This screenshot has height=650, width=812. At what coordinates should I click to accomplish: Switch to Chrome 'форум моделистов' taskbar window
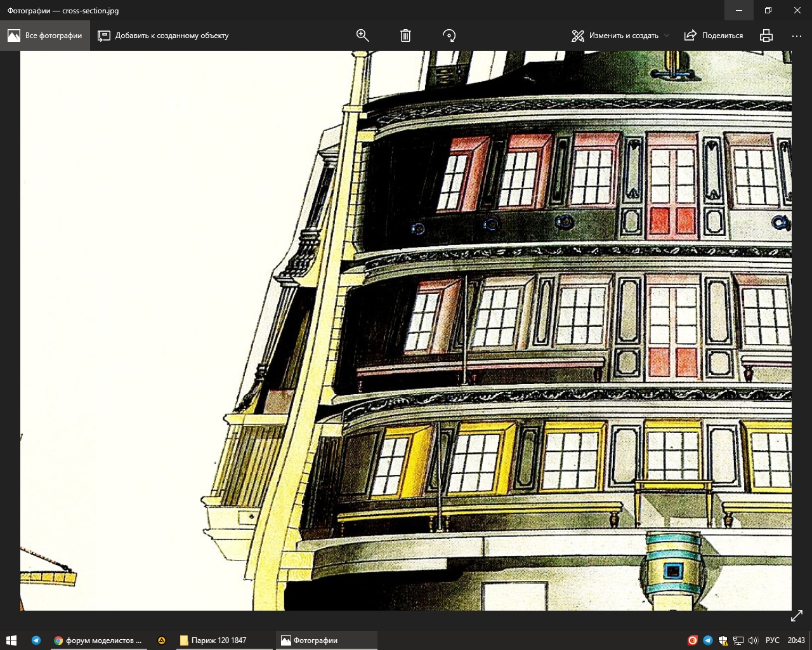(98, 640)
